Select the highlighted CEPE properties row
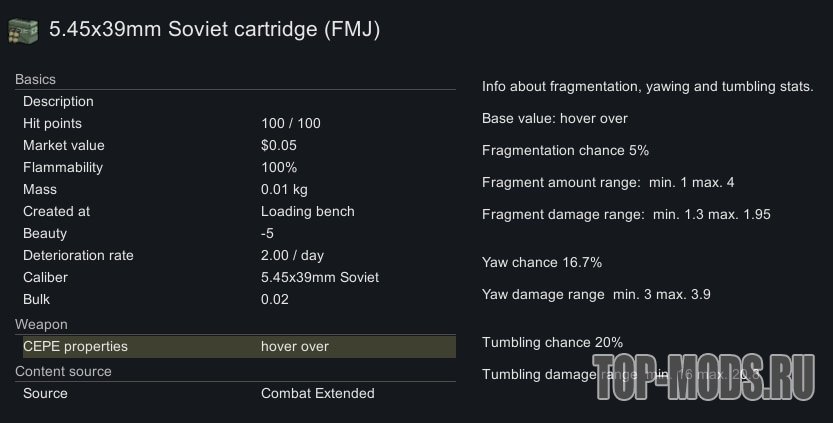Viewport: 833px width, 423px height. click(x=237, y=346)
